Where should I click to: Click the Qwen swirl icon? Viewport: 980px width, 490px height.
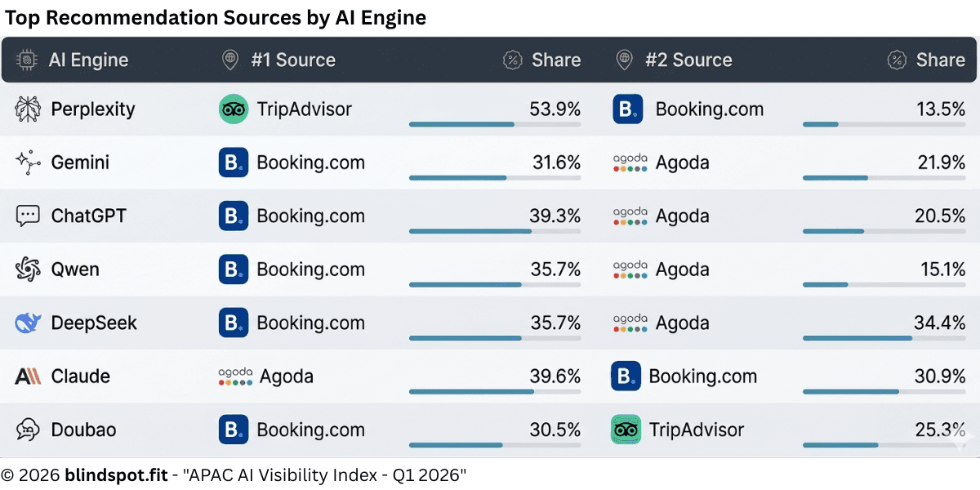coord(28,269)
